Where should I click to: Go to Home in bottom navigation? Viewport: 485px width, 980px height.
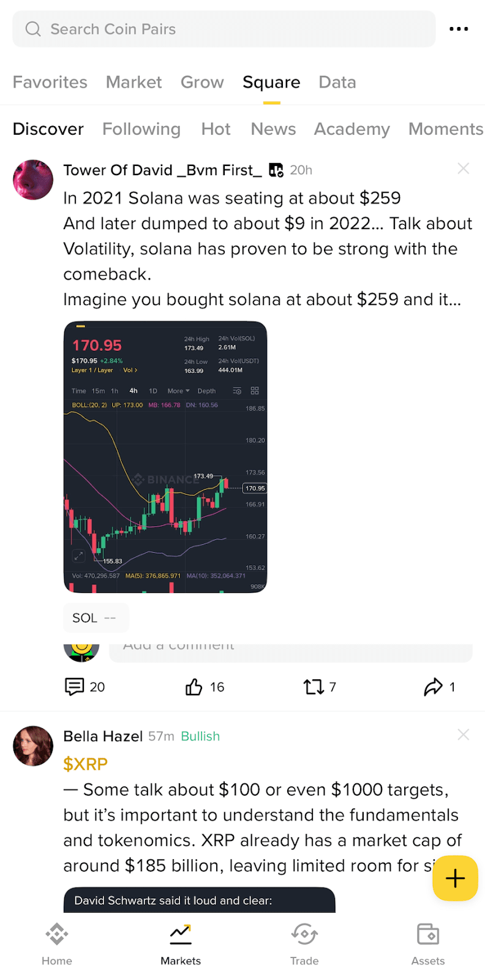[57, 944]
